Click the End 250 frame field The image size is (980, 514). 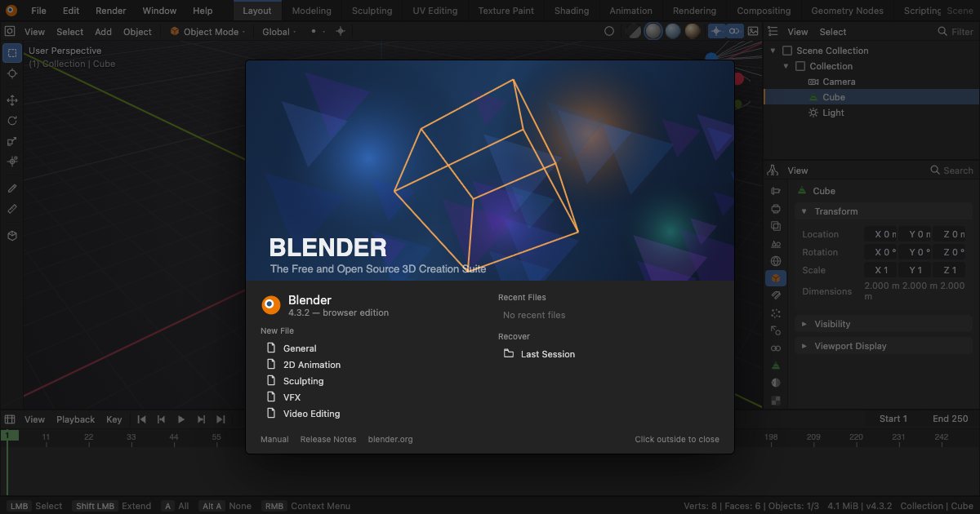[950, 419]
